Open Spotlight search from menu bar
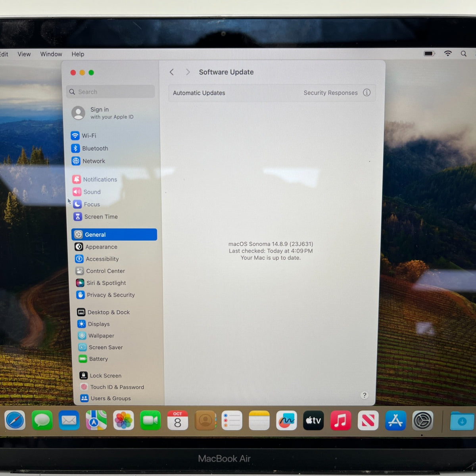This screenshot has height=476, width=476. point(463,54)
